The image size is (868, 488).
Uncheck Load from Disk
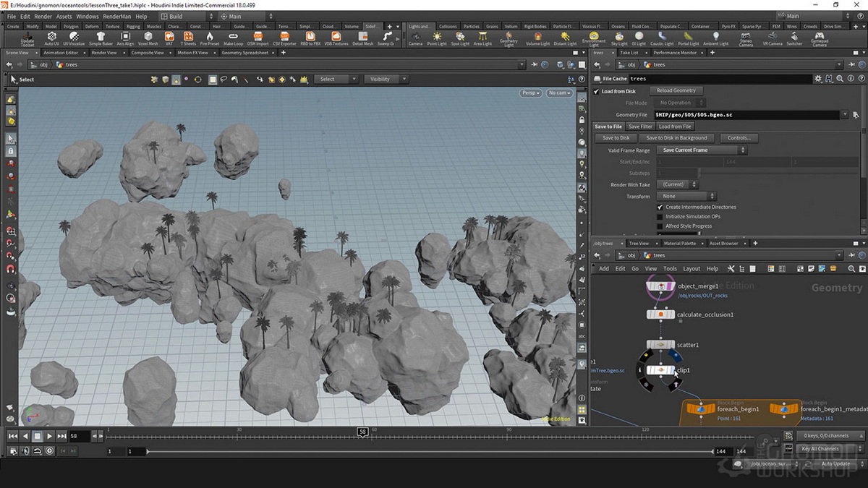click(x=597, y=91)
